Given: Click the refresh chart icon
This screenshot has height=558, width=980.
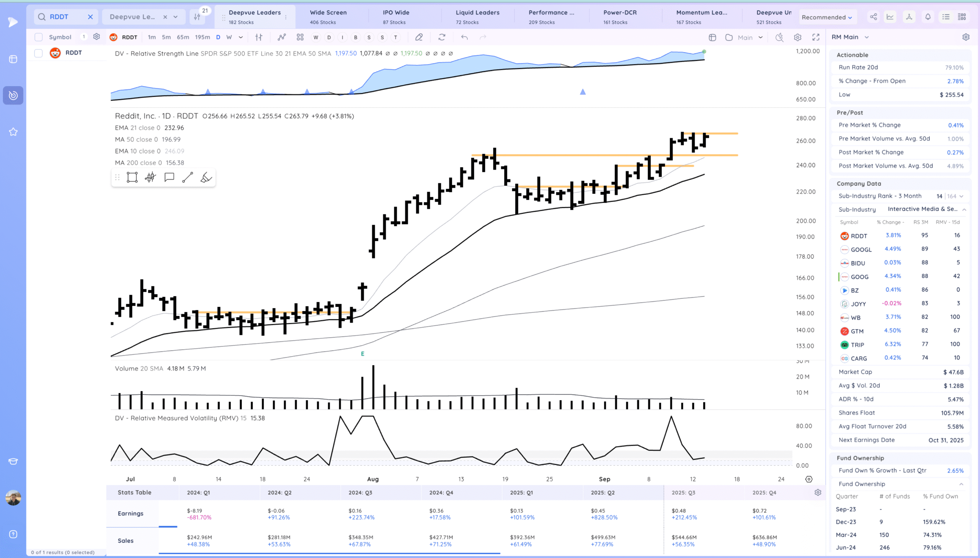Looking at the screenshot, I should 442,37.
